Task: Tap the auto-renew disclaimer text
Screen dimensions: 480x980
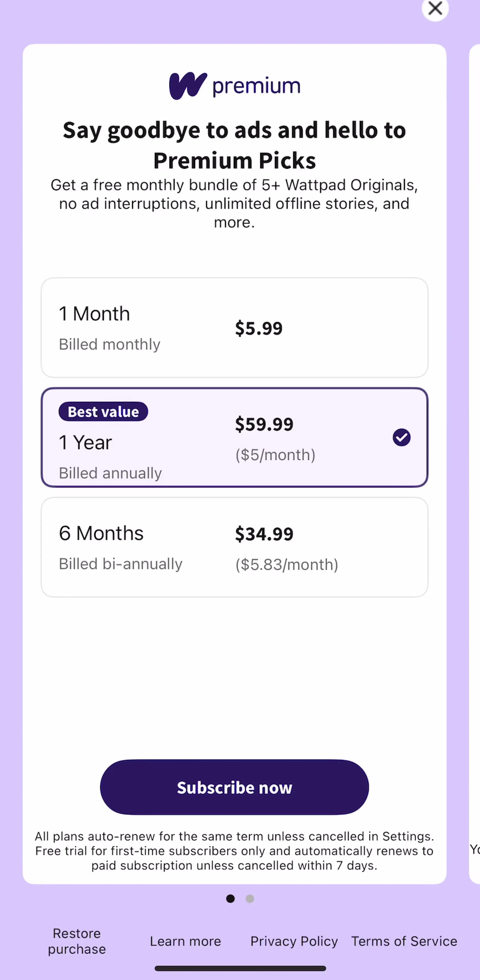Action: tap(234, 851)
